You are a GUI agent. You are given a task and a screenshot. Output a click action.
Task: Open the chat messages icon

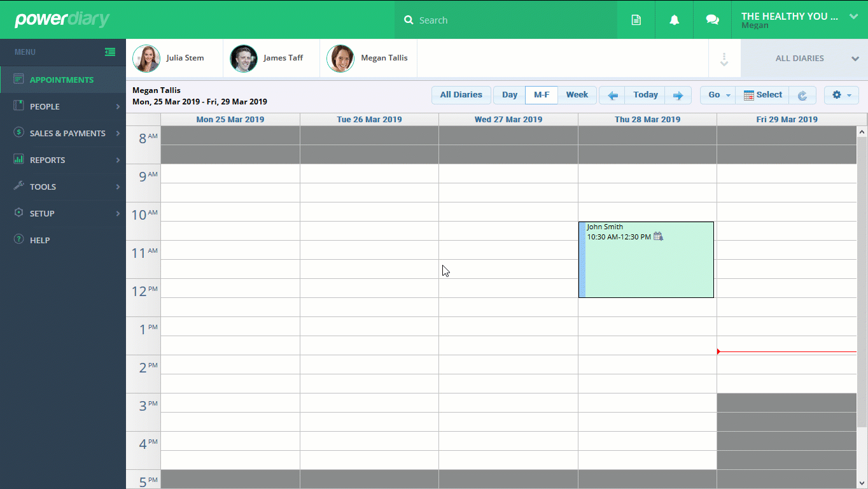713,20
